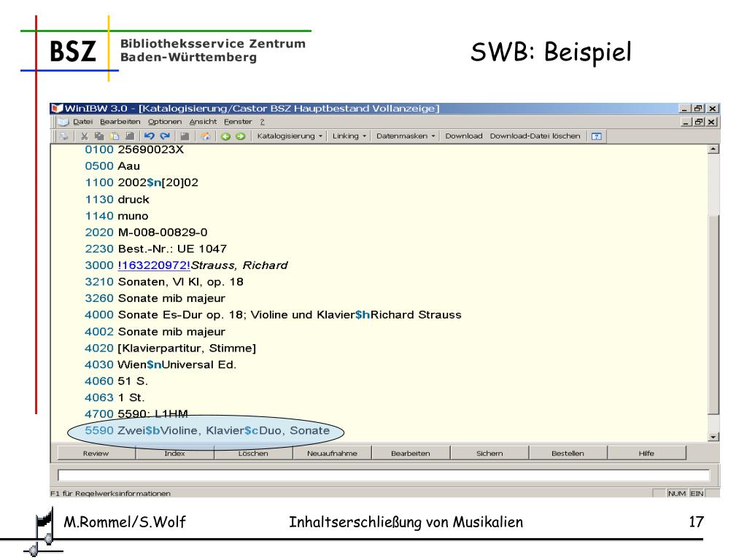Click the NUM status bar indicator

pos(676,494)
